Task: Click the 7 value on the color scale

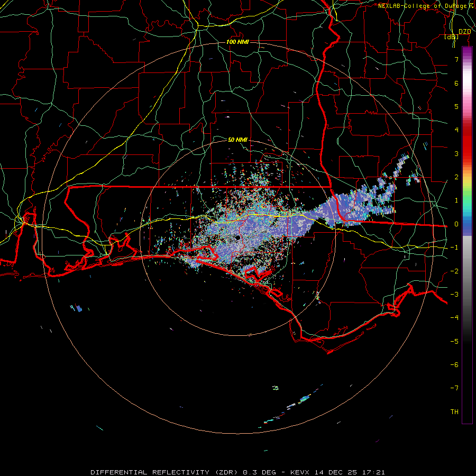Action: pyautogui.click(x=456, y=59)
